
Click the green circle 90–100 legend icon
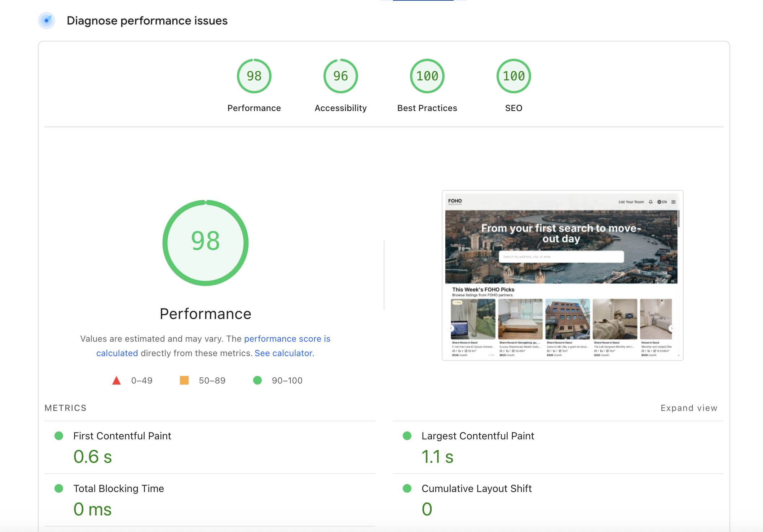point(257,380)
